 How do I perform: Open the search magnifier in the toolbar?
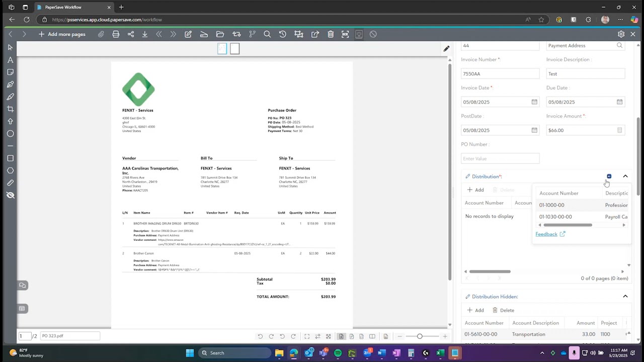[x=267, y=34]
